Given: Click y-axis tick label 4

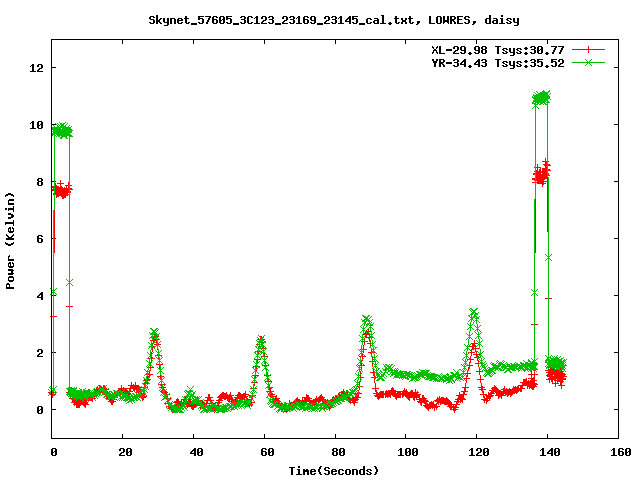Looking at the screenshot, I should [40, 296].
